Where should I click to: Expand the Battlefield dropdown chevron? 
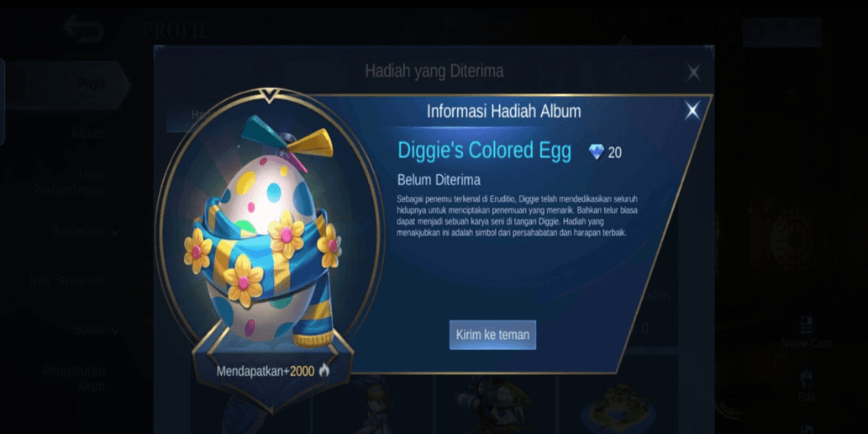click(x=115, y=233)
